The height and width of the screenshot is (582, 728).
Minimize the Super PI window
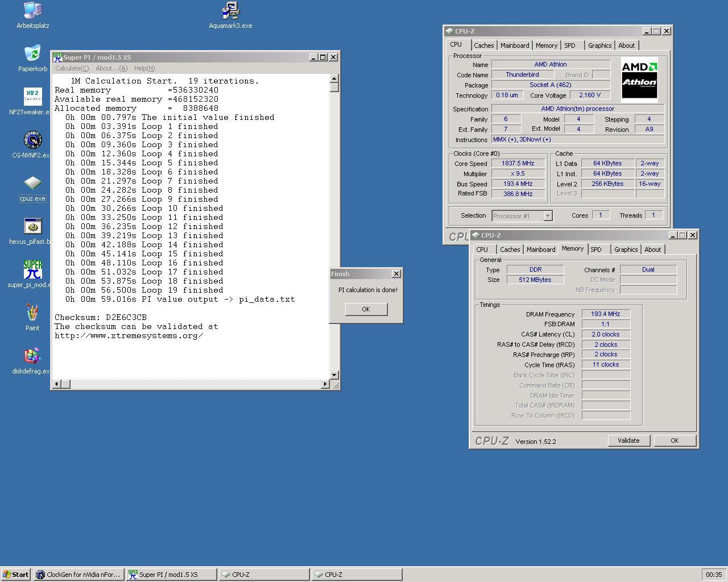tap(313, 57)
